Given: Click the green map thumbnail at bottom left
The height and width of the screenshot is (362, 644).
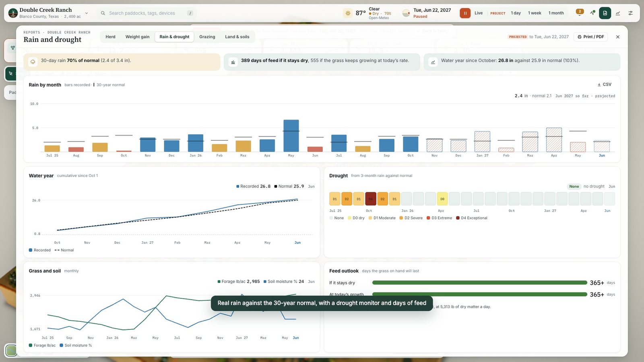Looking at the screenshot, I should point(11,350).
